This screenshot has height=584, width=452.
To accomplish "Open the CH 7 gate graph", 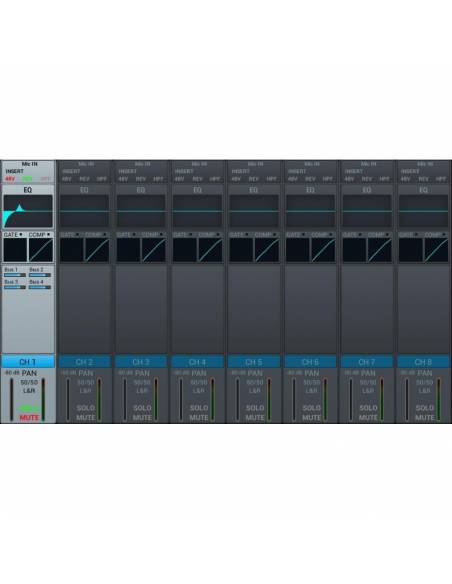I will (354, 250).
